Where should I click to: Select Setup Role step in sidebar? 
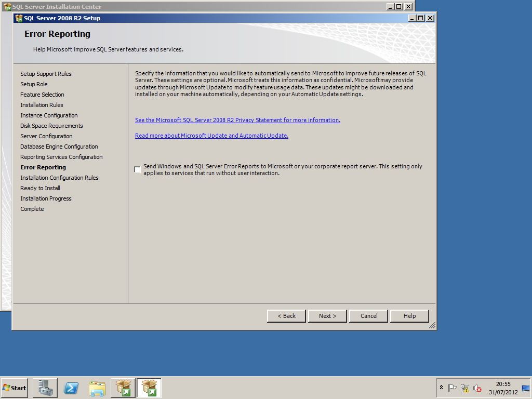pos(34,84)
